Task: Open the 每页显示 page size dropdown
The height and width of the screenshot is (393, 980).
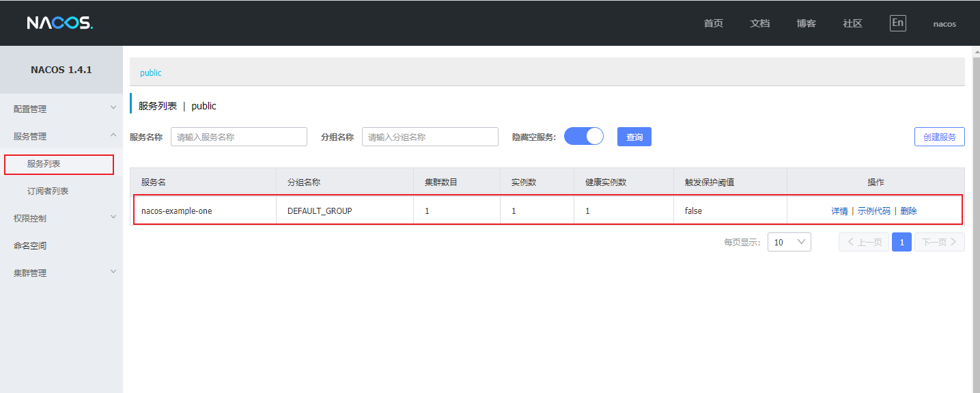Action: click(x=789, y=242)
